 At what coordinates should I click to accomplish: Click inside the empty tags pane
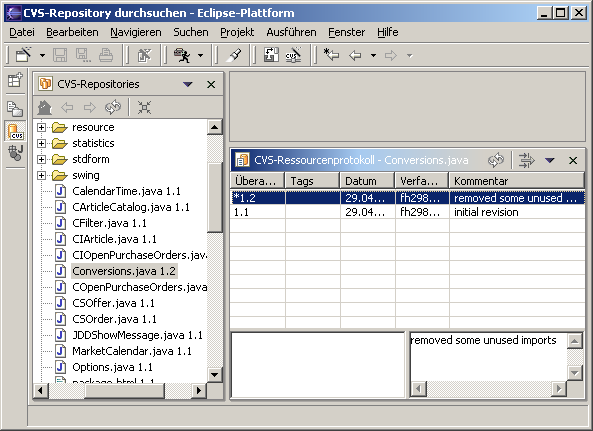click(x=318, y=365)
